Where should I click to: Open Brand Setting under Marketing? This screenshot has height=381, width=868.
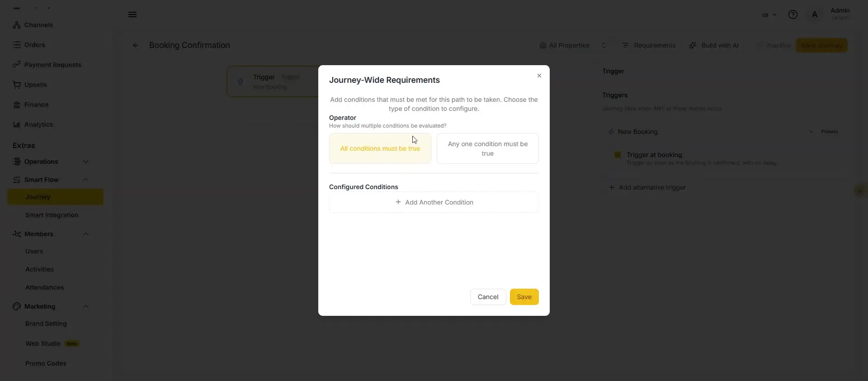[x=46, y=324]
